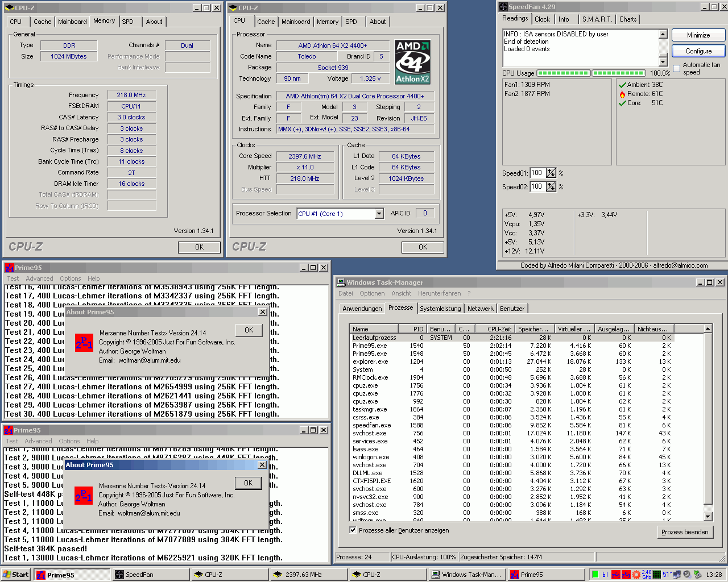
Task: Click the Task-Manager process list scroll-down arrow
Action: pos(708,517)
